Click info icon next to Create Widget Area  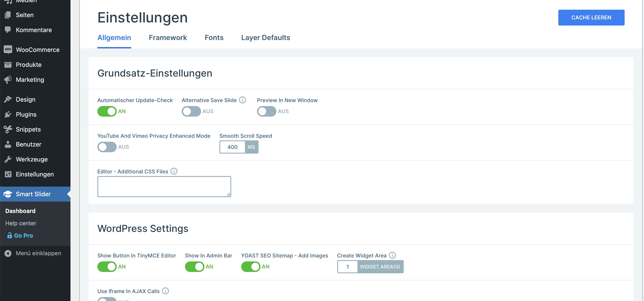[x=392, y=255]
